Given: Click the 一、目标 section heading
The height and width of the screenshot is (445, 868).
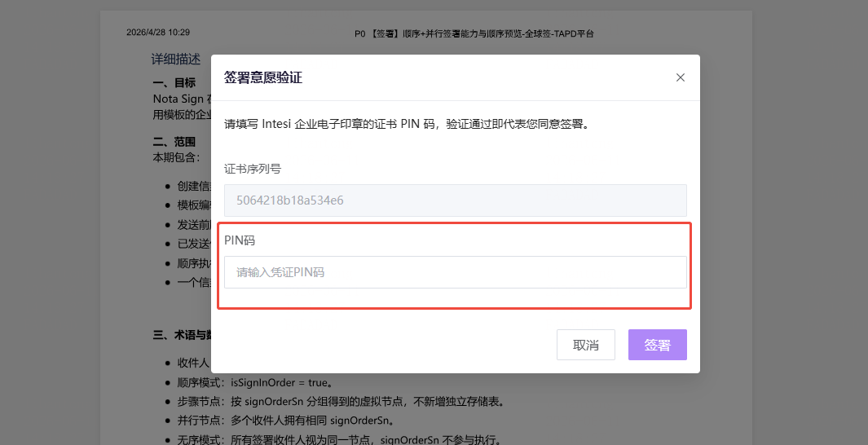Looking at the screenshot, I should pyautogui.click(x=174, y=83).
